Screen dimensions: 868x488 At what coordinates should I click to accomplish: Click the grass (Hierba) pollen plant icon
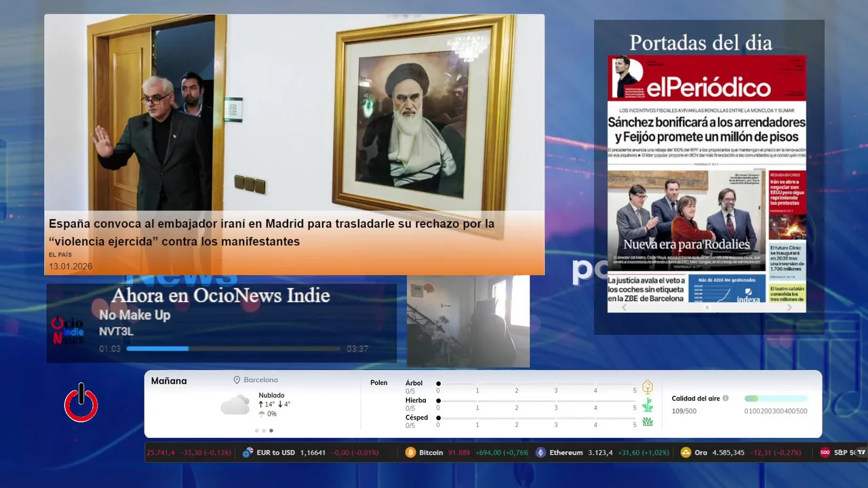[x=648, y=405]
